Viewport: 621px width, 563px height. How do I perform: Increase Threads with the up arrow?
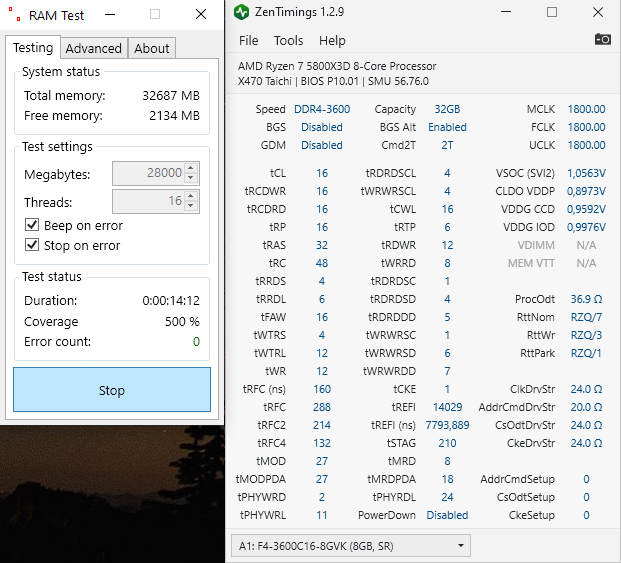tap(191, 196)
